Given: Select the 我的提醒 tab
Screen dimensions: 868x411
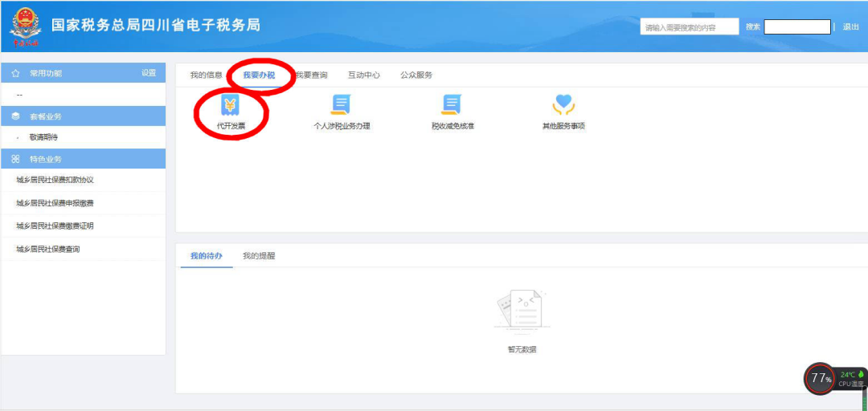Looking at the screenshot, I should [x=259, y=256].
